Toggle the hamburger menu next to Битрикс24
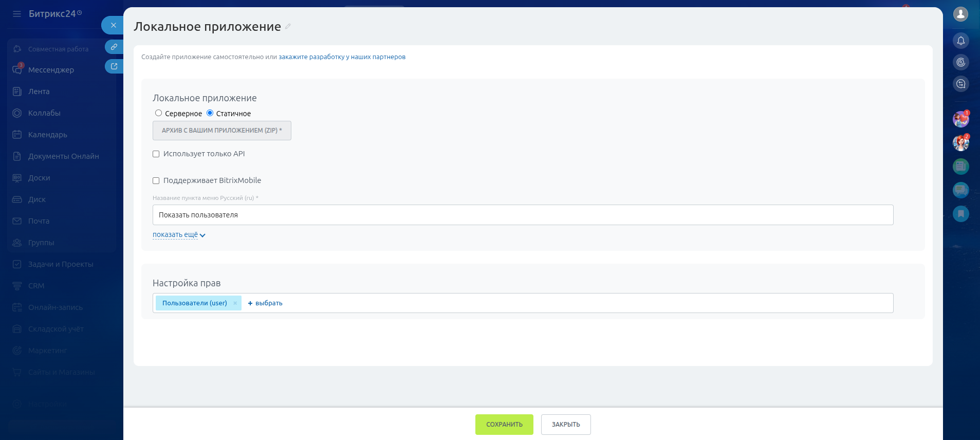This screenshot has width=980, height=440. tap(17, 14)
